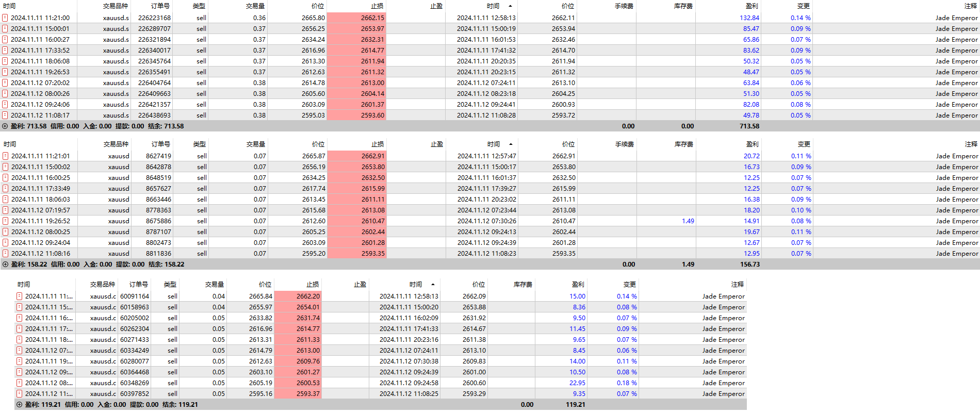980x413 pixels.
Task: Click the open time 2024.11.12 11:08:16
Action: click(41, 253)
